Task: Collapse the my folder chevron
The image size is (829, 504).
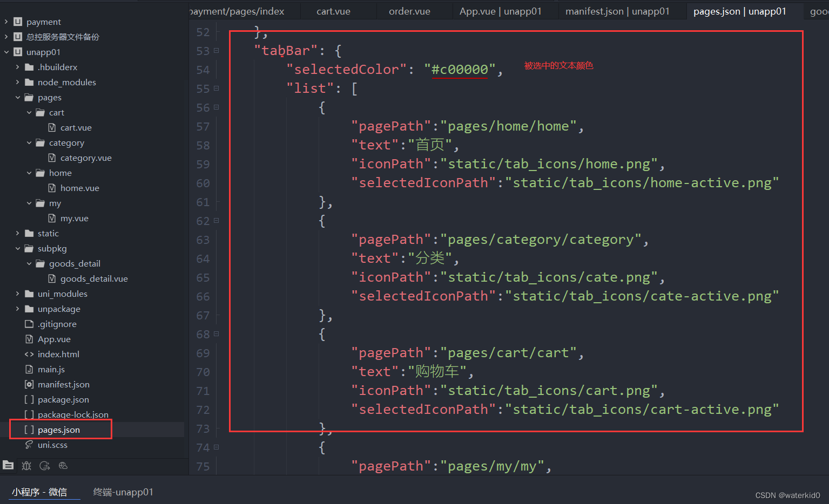Action: [29, 203]
